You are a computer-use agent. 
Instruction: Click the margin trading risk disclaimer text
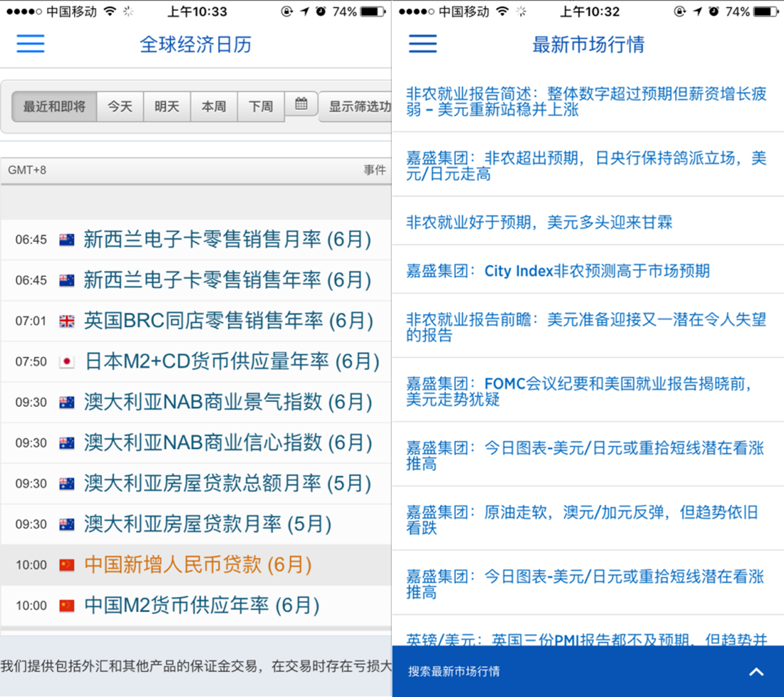(x=196, y=666)
